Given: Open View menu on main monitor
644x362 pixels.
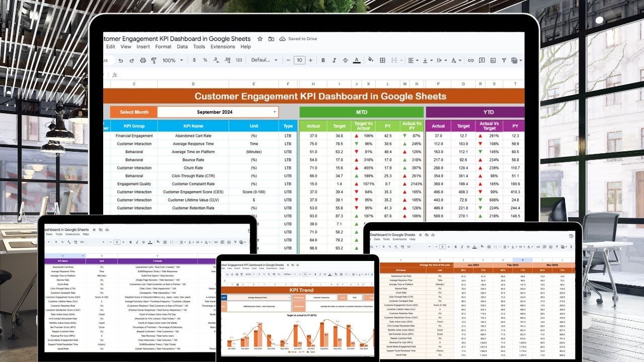Looking at the screenshot, I should 126,47.
